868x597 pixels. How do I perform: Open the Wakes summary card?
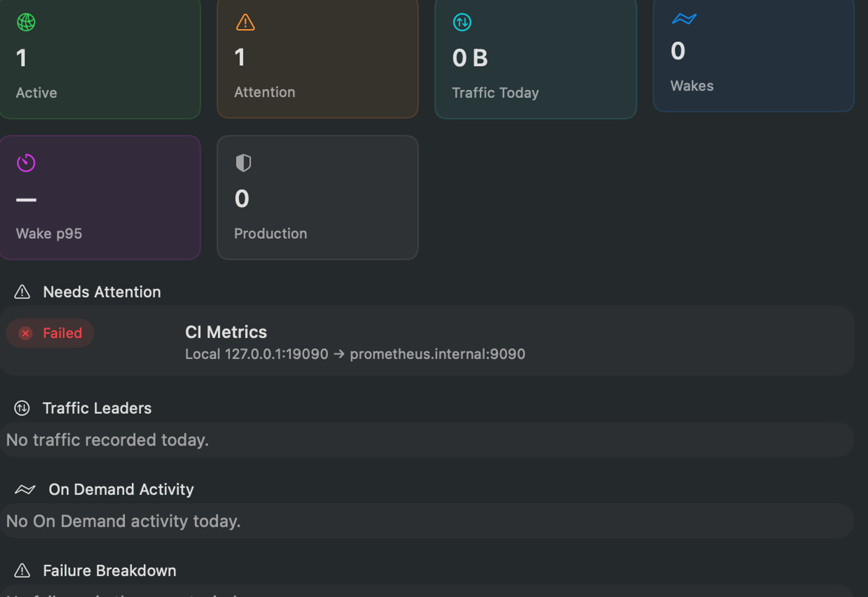[x=754, y=55]
